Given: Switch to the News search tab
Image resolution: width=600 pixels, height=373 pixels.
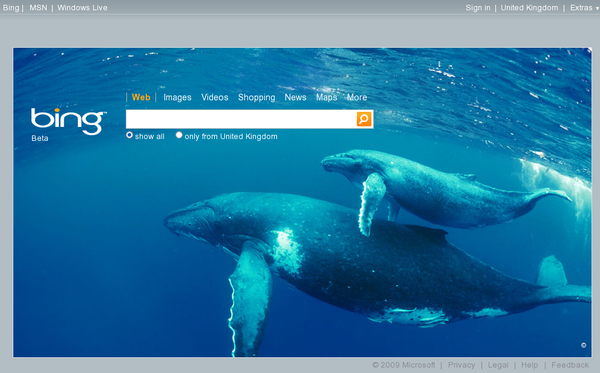Looking at the screenshot, I should 295,98.
